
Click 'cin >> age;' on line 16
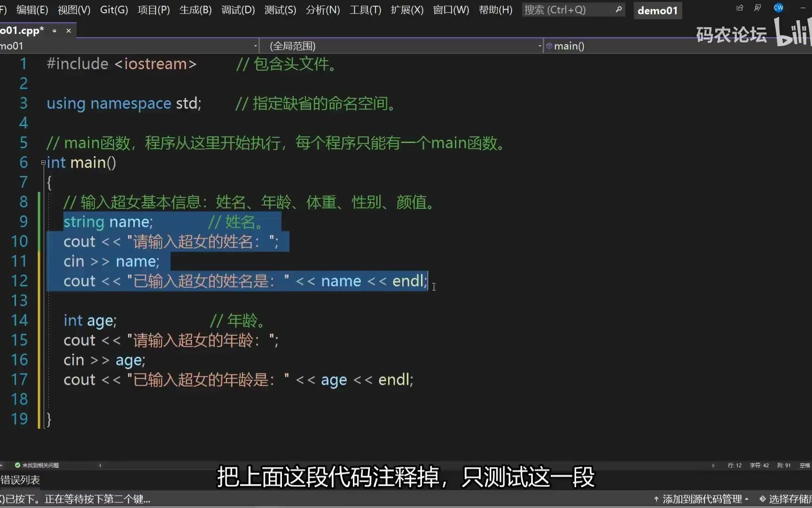105,360
